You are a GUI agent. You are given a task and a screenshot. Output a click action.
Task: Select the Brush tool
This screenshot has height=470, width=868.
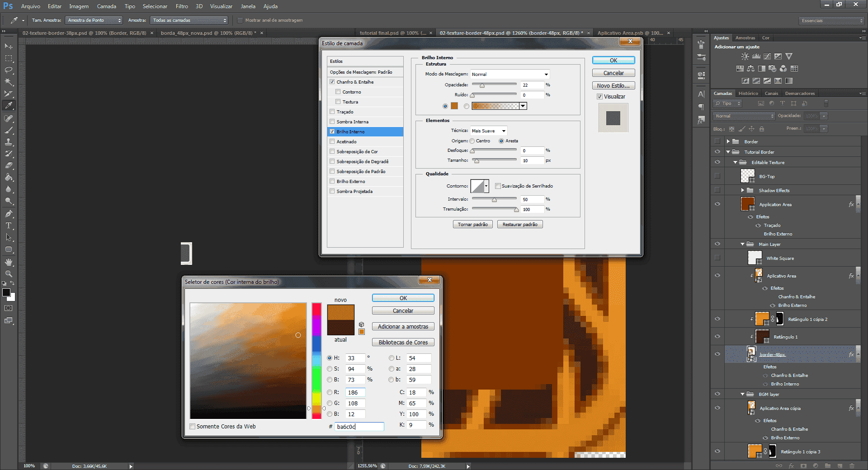point(9,130)
